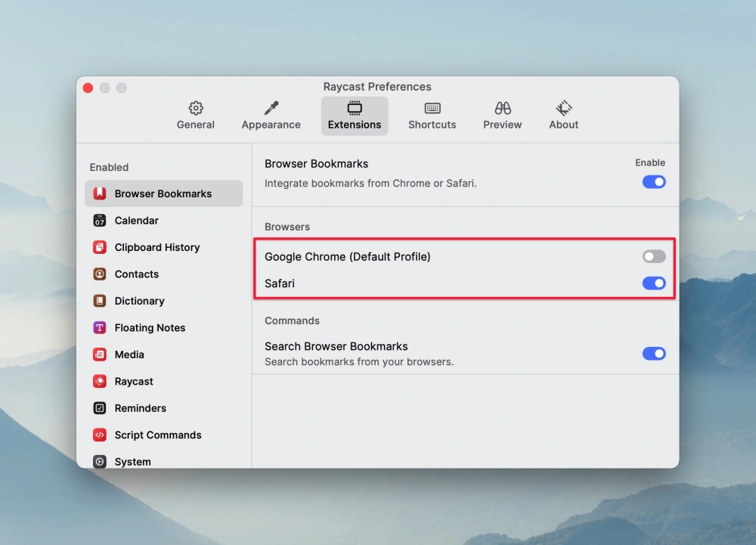The image size is (756, 545).
Task: Select the Raycast extension icon in sidebar
Action: pos(99,381)
